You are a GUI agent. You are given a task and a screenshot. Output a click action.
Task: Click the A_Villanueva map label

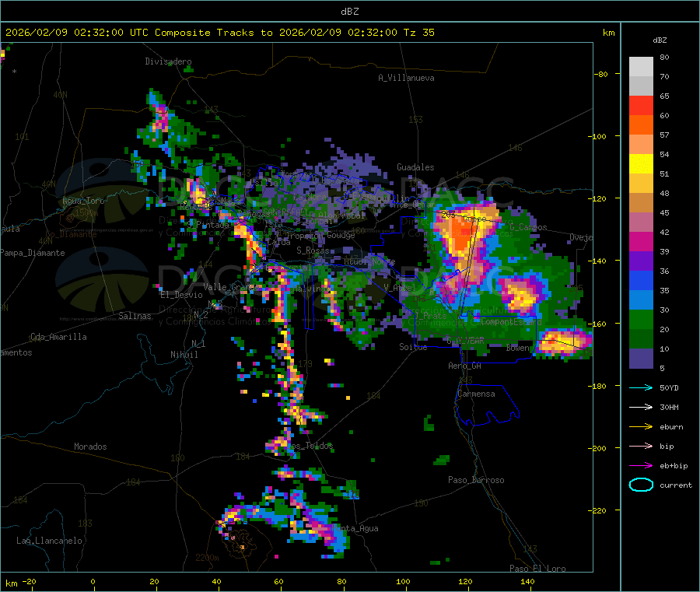406,78
